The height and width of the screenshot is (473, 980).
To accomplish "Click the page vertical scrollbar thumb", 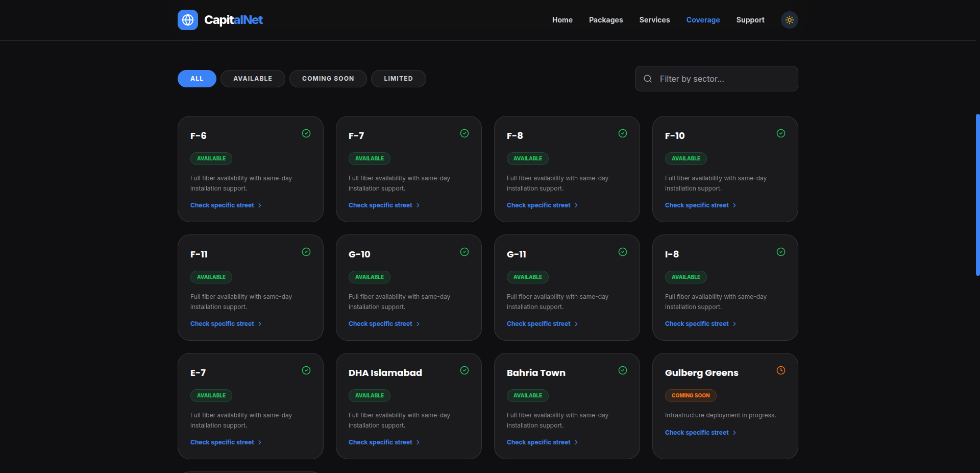I will [x=977, y=195].
